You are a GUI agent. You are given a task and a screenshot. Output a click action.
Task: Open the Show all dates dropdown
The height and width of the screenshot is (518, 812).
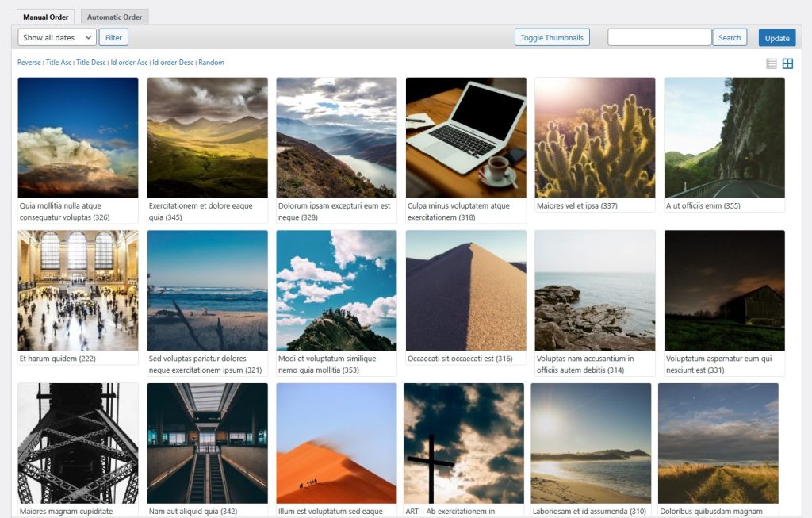55,36
